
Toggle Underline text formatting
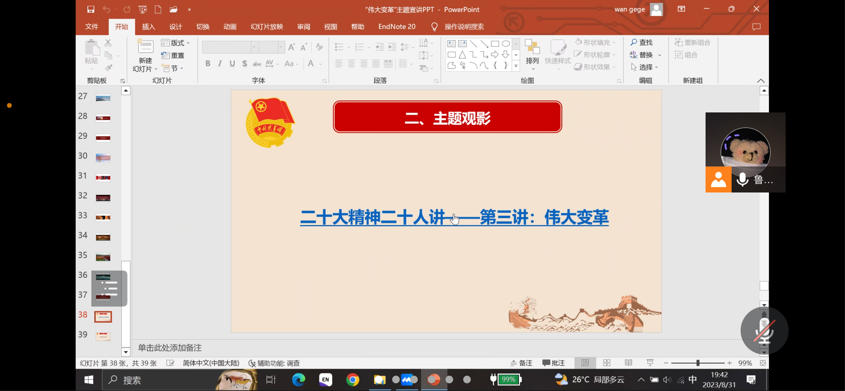point(232,64)
